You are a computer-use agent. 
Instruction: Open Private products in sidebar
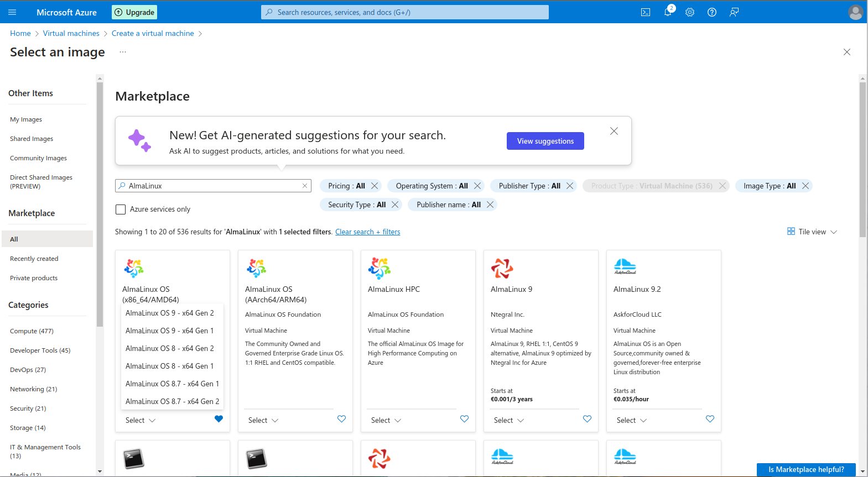34,278
